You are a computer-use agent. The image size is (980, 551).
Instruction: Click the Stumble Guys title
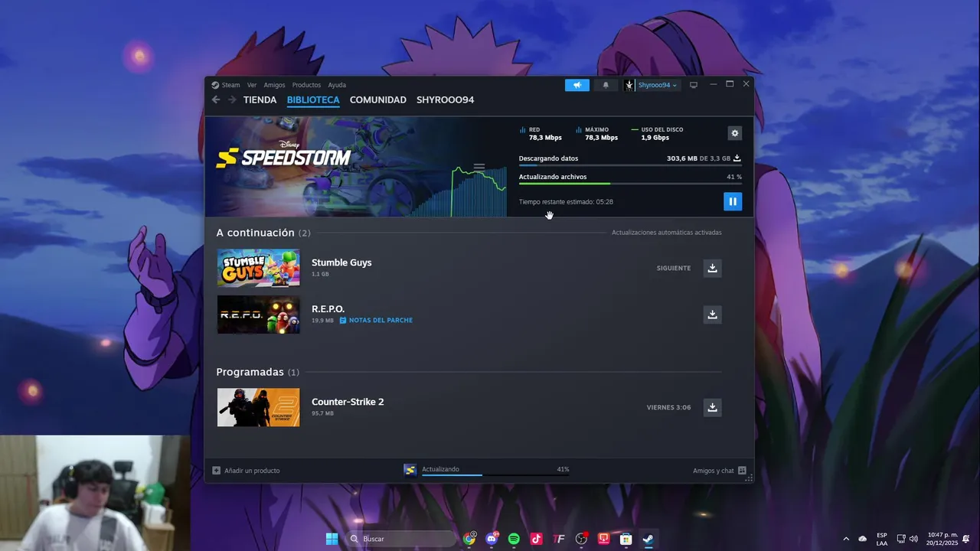coord(341,262)
